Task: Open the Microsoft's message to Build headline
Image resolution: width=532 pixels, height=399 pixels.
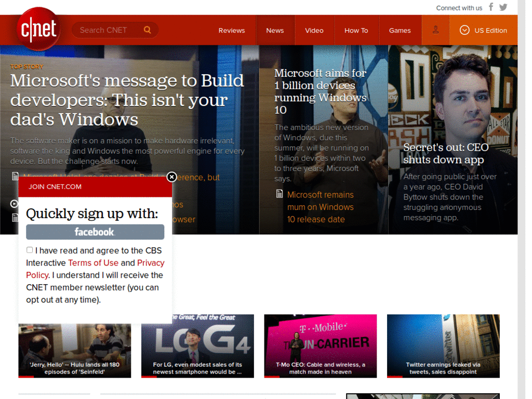Action: tap(127, 100)
